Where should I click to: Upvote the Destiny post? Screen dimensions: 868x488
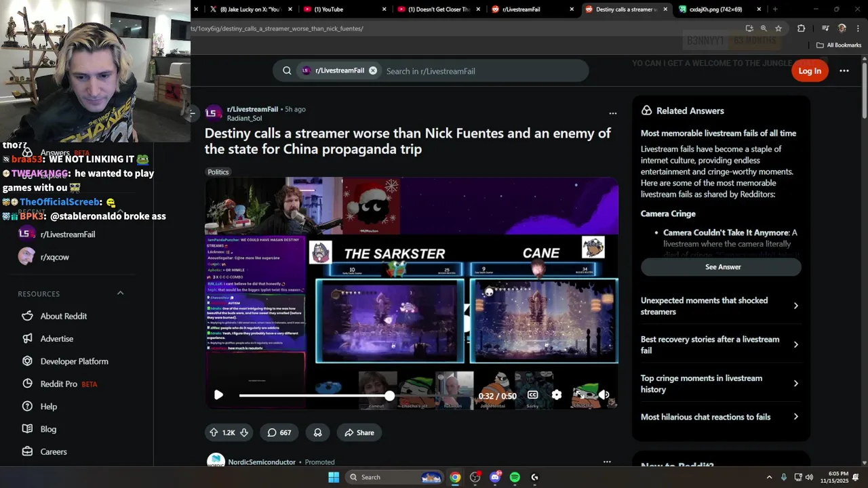tap(214, 432)
